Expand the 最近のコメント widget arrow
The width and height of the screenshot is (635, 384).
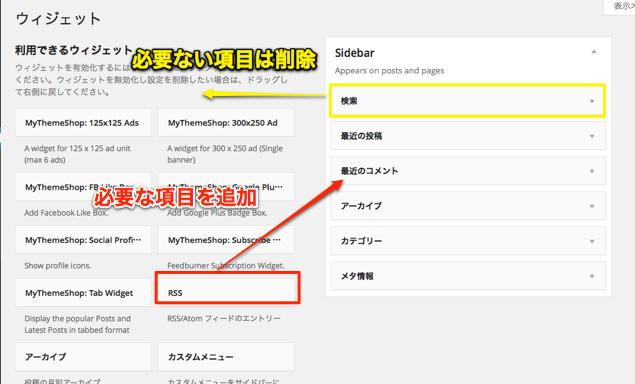pyautogui.click(x=592, y=171)
